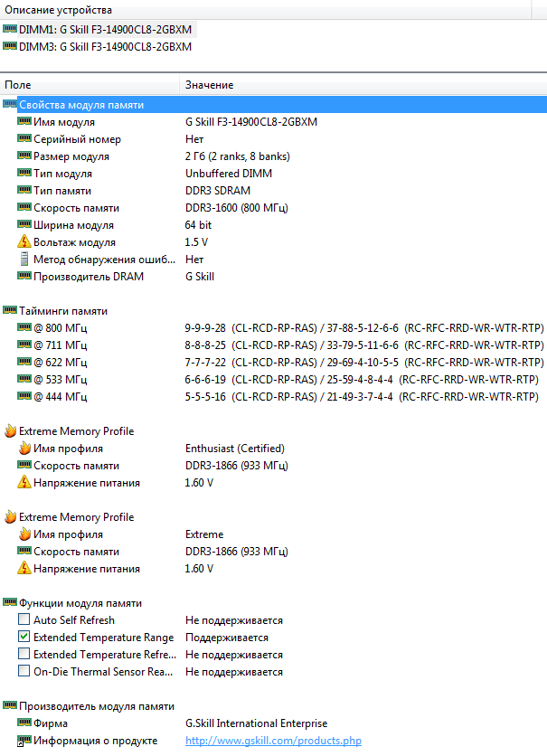
Task: Select the Enthusiast (Certified) profile value
Action: [x=235, y=449]
